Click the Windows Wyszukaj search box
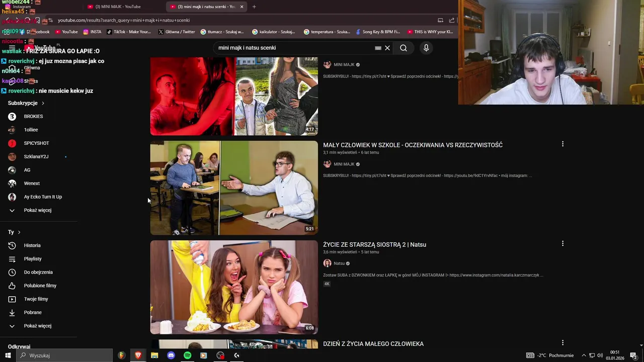 click(x=64, y=355)
